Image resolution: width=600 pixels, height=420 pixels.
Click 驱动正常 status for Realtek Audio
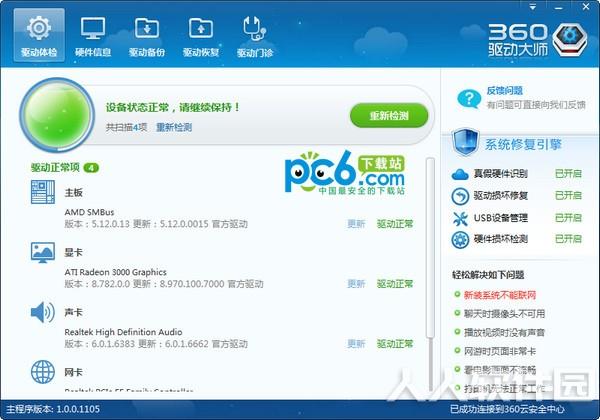point(395,344)
